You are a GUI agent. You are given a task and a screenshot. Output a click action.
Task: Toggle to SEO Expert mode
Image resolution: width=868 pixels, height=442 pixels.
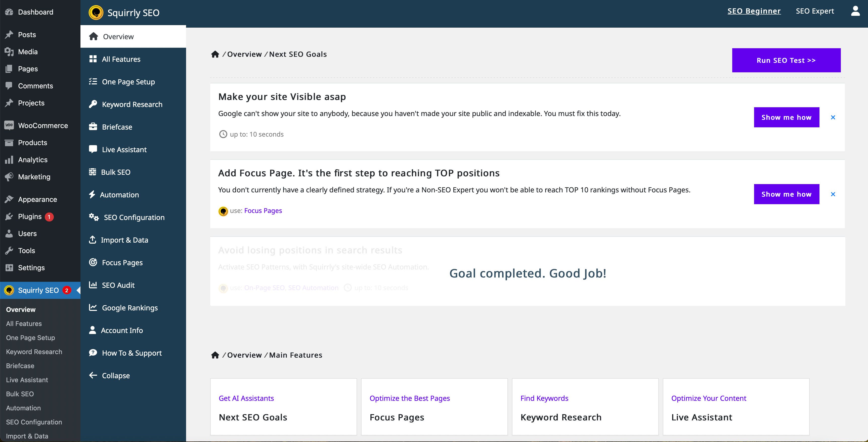tap(814, 11)
